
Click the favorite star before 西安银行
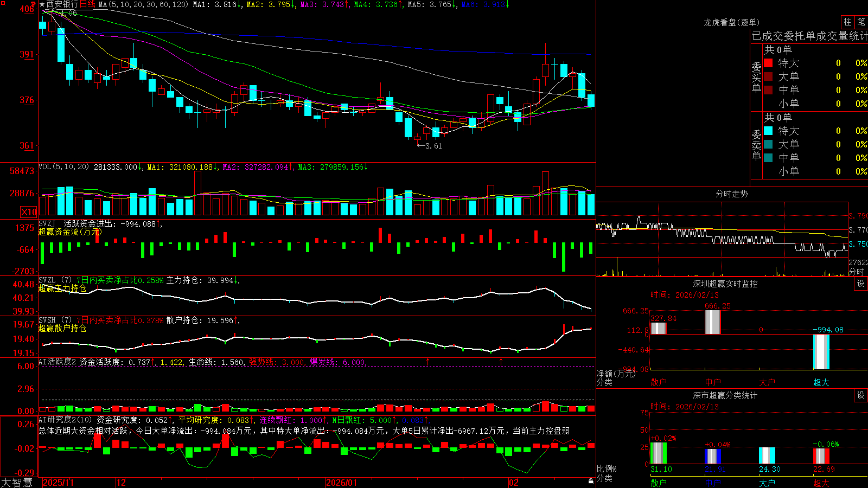click(42, 4)
